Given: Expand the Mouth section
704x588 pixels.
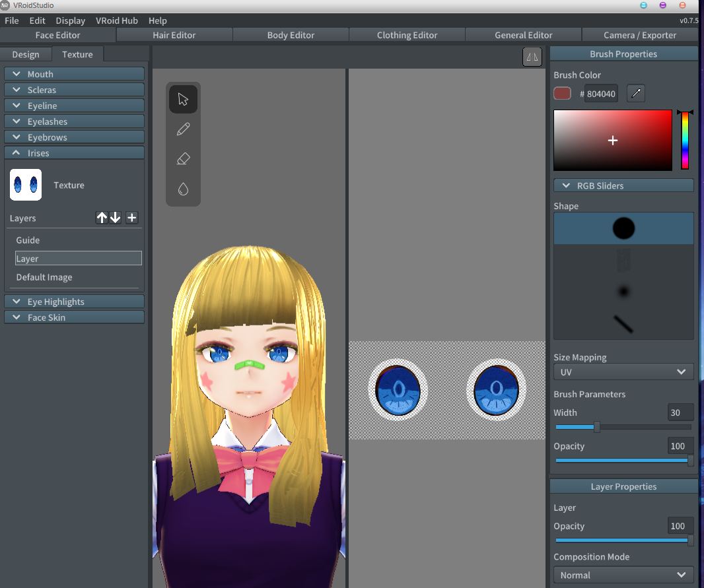Looking at the screenshot, I should 74,74.
